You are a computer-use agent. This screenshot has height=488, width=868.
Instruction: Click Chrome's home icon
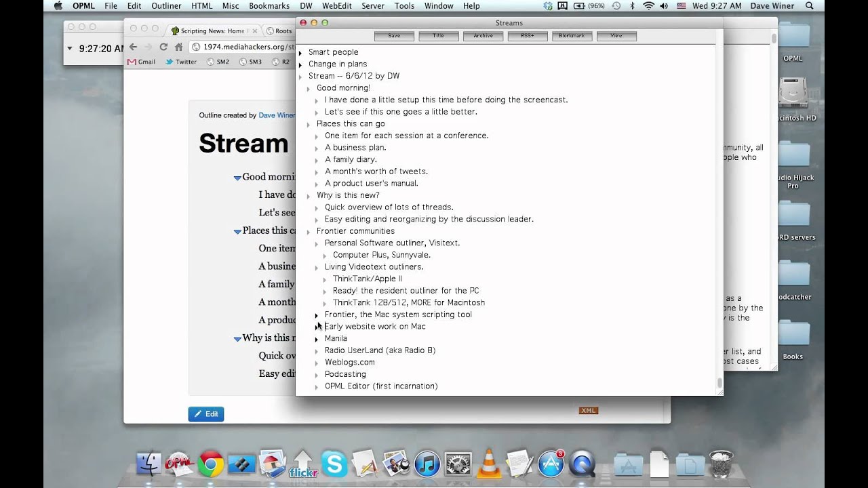click(178, 47)
